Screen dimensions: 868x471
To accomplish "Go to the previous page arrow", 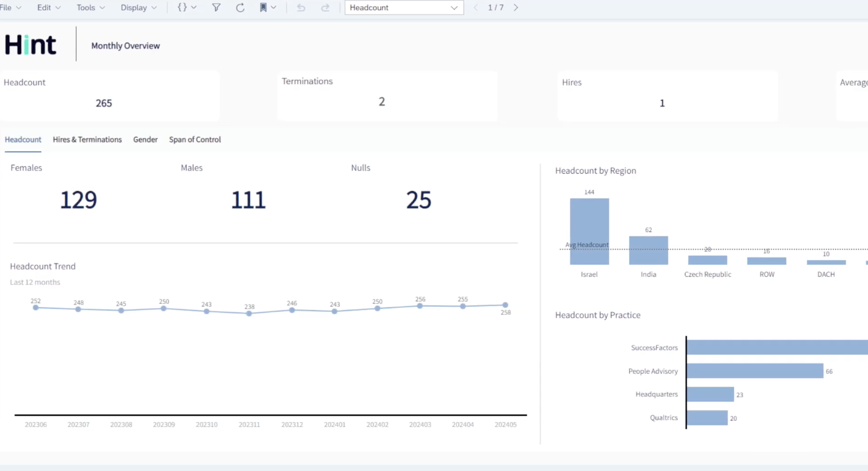I will tap(476, 7).
